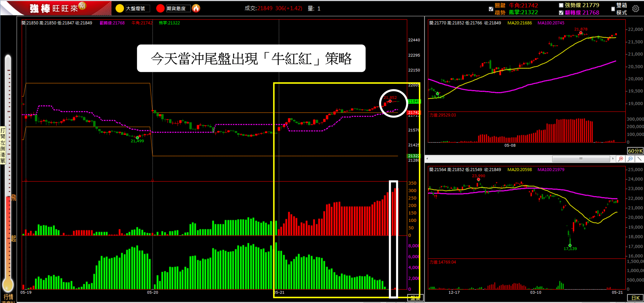Click the 成交:21849 price text

pos(259,8)
